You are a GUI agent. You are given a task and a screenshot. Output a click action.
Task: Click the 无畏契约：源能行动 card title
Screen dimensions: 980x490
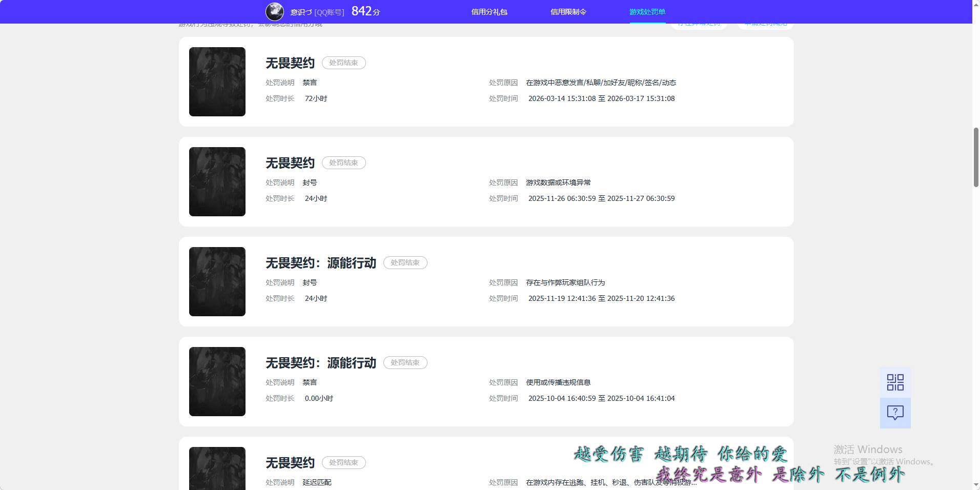tap(320, 262)
